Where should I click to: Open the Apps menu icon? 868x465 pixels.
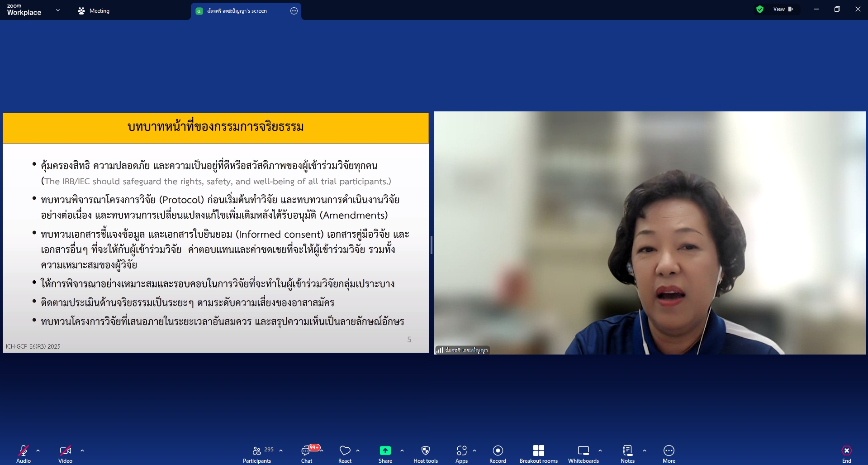(461, 453)
